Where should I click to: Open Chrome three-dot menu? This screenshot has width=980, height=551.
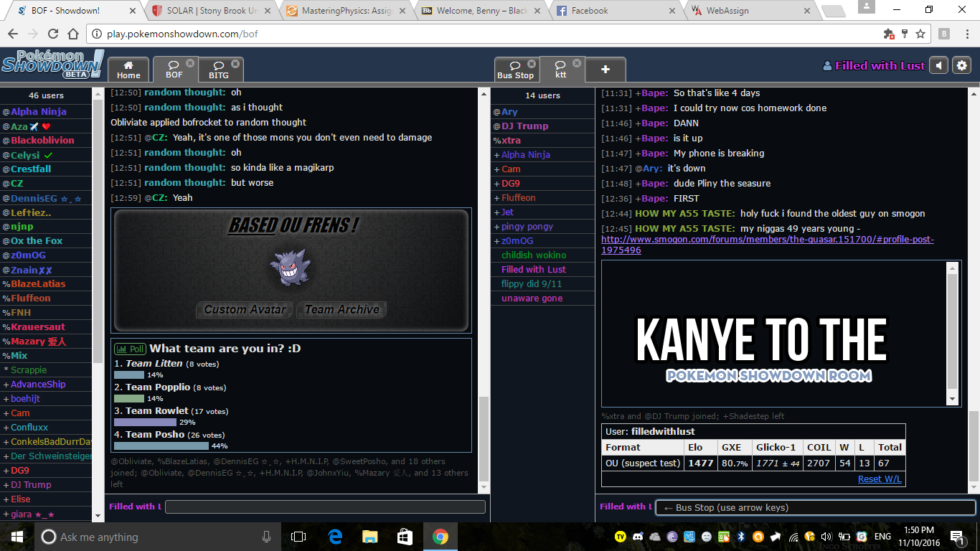pyautogui.click(x=966, y=34)
